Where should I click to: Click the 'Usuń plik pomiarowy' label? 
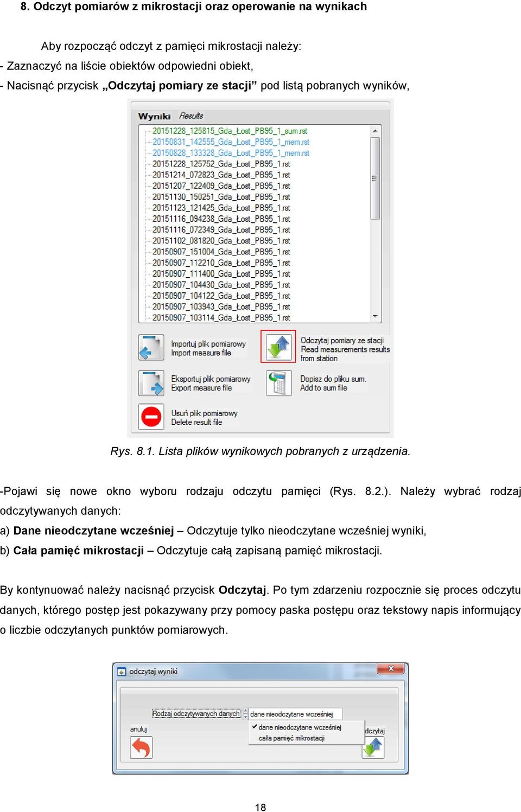pyautogui.click(x=204, y=413)
